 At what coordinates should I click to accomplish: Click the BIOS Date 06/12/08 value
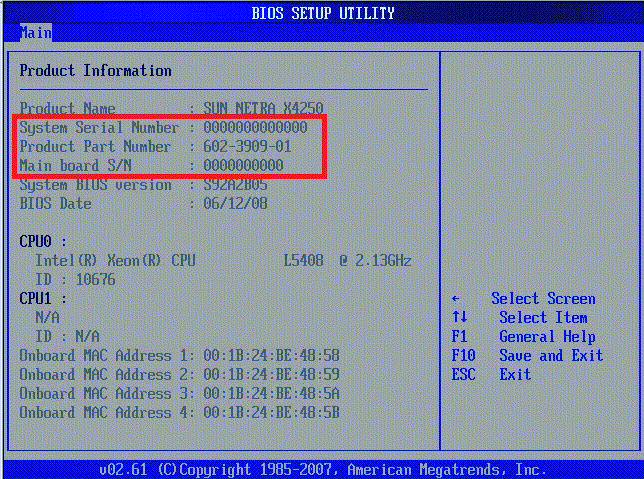pos(235,204)
